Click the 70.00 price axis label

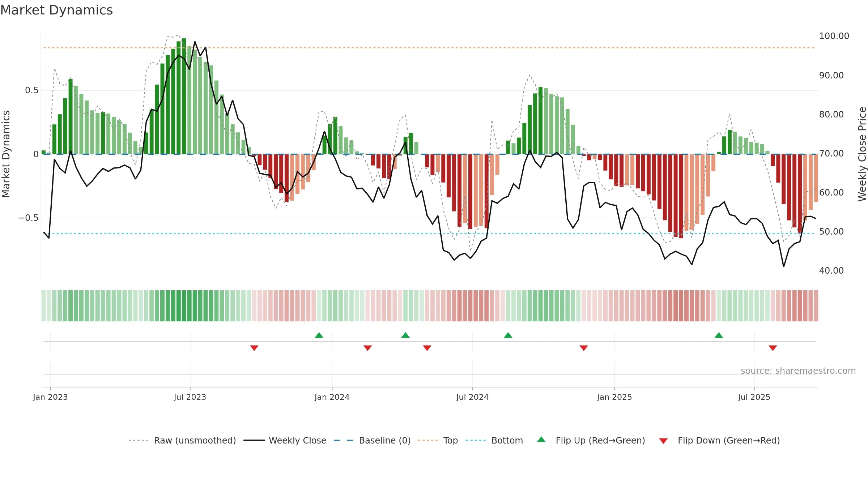[x=831, y=154]
